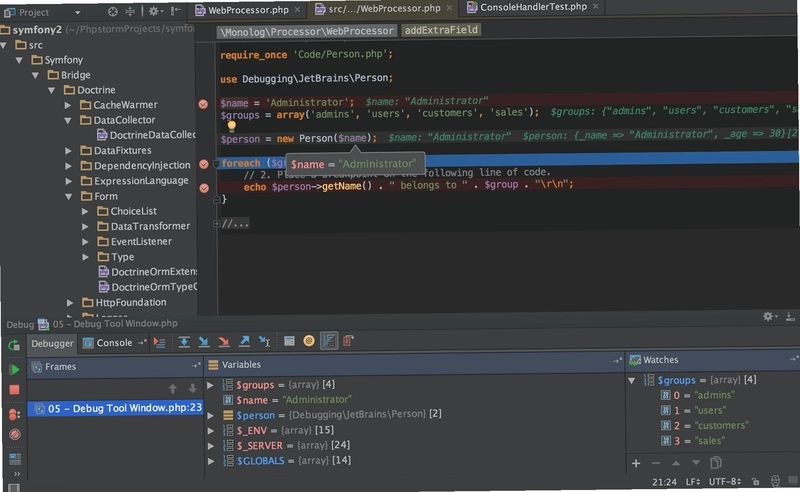800x492 pixels.
Task: Close the ConsoleHandlerTest.php tab
Action: click(595, 7)
